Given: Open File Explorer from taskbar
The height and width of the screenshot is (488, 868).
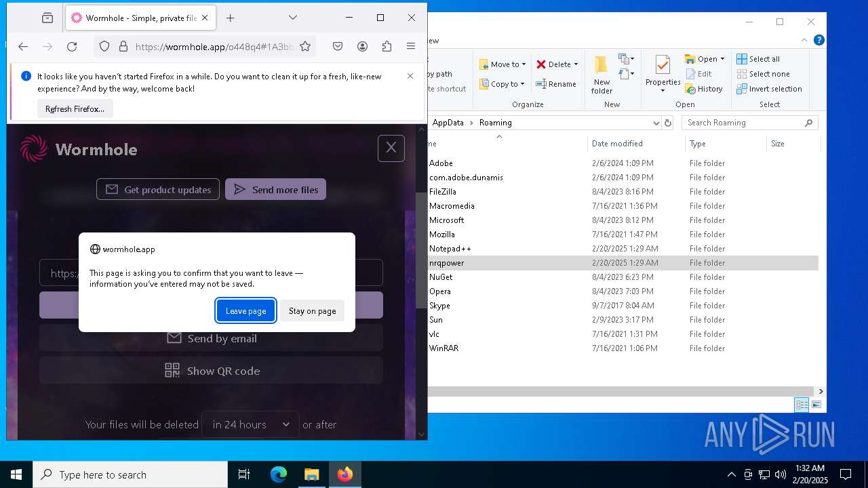Looking at the screenshot, I should tap(311, 474).
